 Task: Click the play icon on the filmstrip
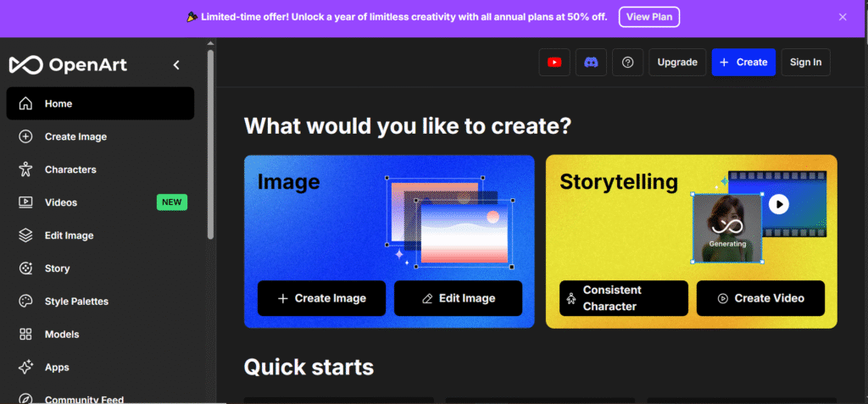coord(779,204)
